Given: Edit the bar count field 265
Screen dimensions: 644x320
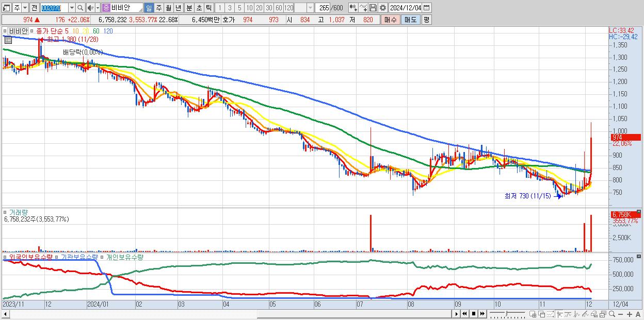Looking at the screenshot, I should coord(323,8).
